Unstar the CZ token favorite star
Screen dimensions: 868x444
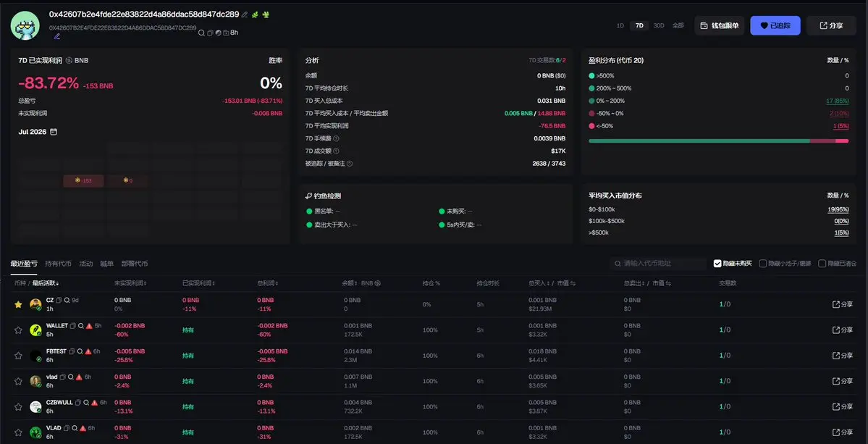point(18,304)
